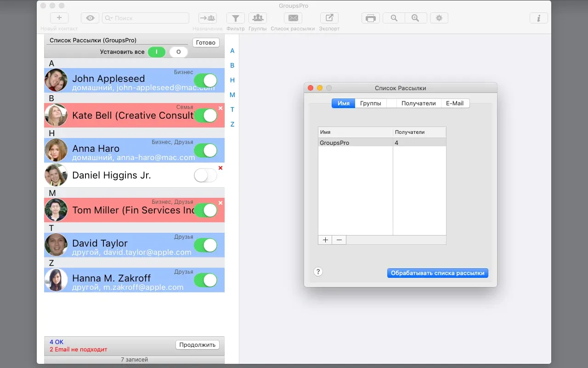Click the search field magnifier dropdown
The width and height of the screenshot is (588, 368).
coord(109,18)
